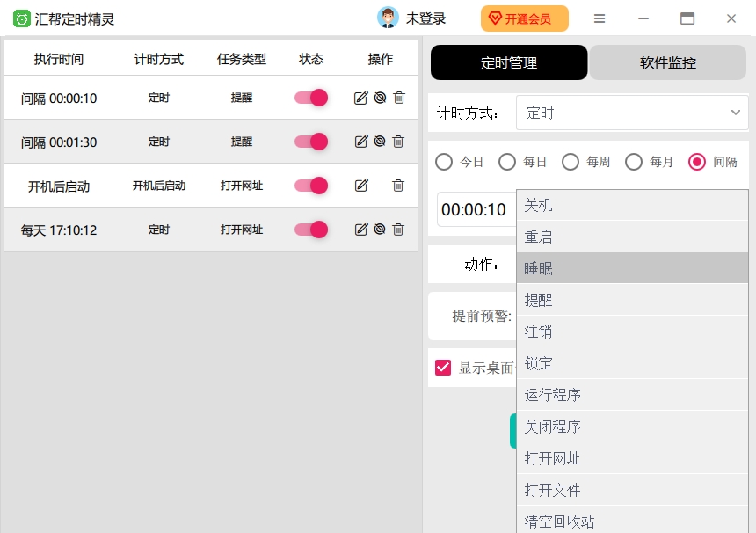Switch to the 定时管理 tab
Screen dimensions: 756x533
click(509, 62)
